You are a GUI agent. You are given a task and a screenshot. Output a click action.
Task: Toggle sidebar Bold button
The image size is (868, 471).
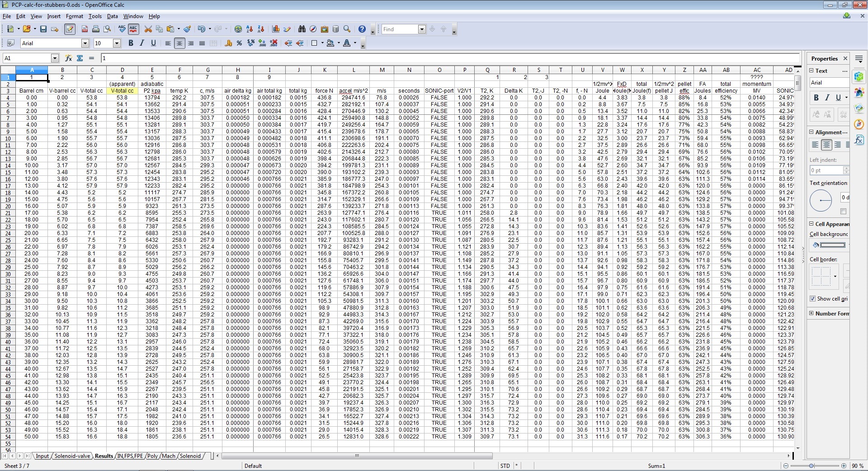[816, 98]
